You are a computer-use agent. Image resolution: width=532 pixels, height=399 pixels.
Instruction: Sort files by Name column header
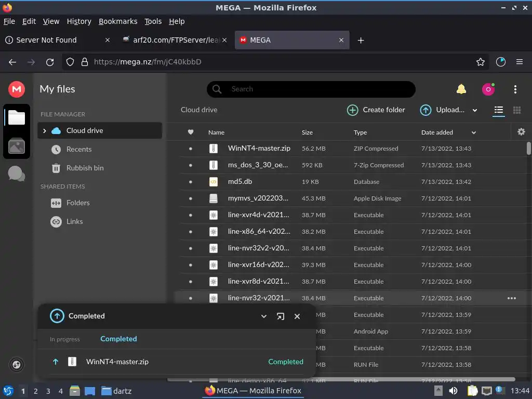tap(216, 132)
